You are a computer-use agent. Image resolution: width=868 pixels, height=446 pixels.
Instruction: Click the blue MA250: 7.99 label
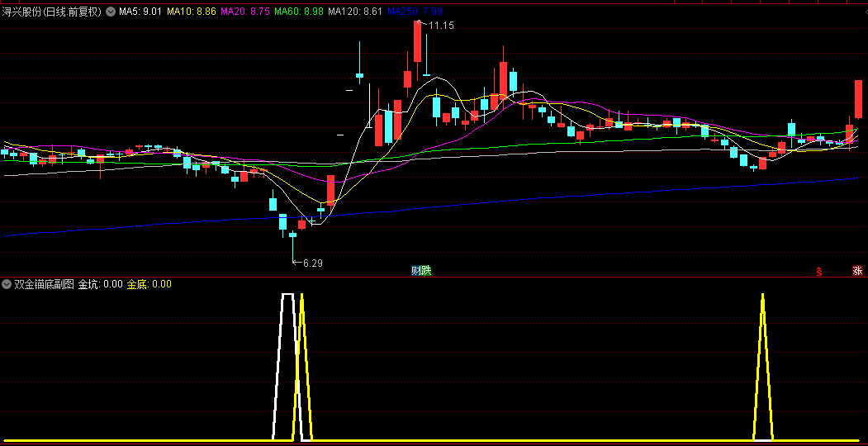tap(415, 11)
